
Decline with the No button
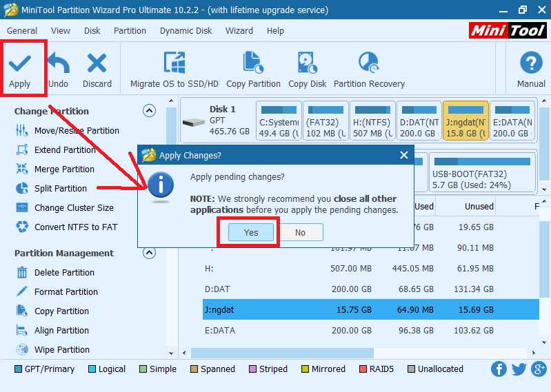pos(300,232)
